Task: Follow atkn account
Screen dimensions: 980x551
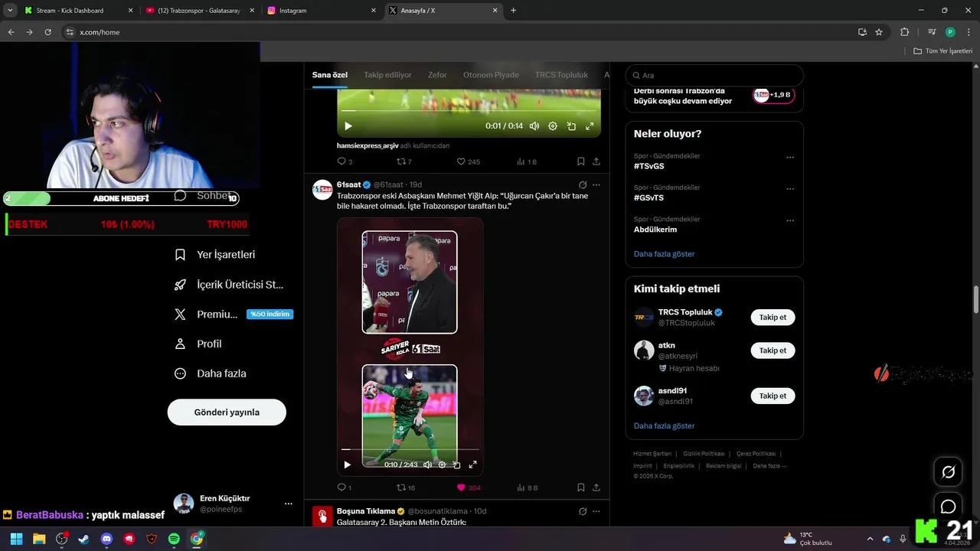Action: point(773,350)
